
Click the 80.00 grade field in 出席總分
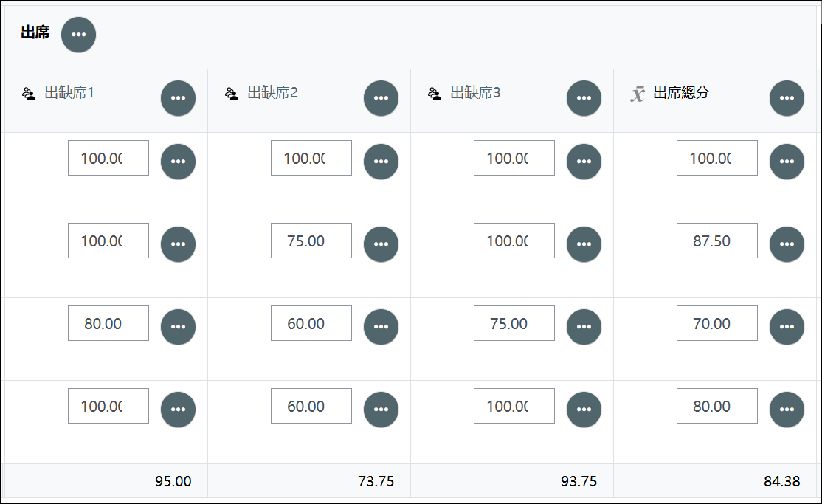click(x=717, y=406)
